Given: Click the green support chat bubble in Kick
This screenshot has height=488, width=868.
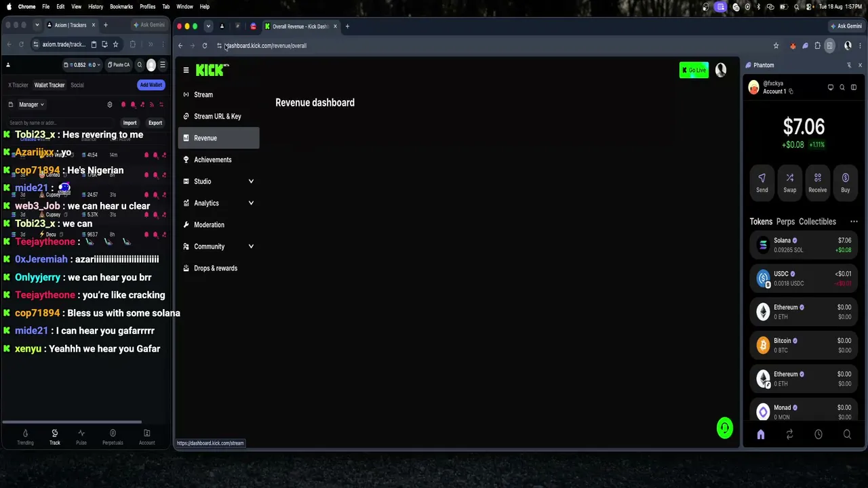Looking at the screenshot, I should click(x=725, y=428).
